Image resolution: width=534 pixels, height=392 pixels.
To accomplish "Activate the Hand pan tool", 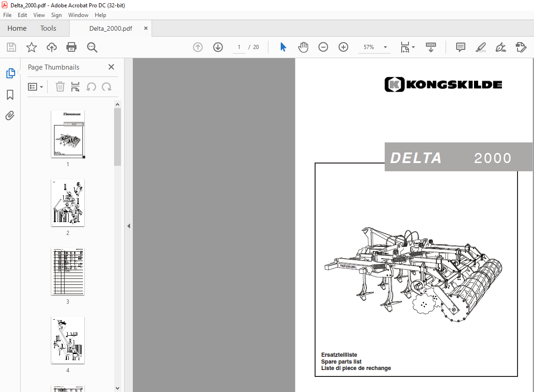I will coord(303,47).
